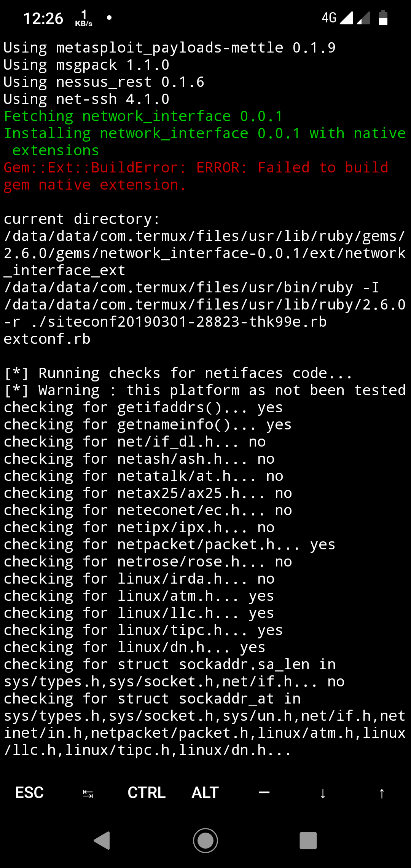Toggle CTRL to lock the modifier state
411x868 pixels.
tap(146, 793)
